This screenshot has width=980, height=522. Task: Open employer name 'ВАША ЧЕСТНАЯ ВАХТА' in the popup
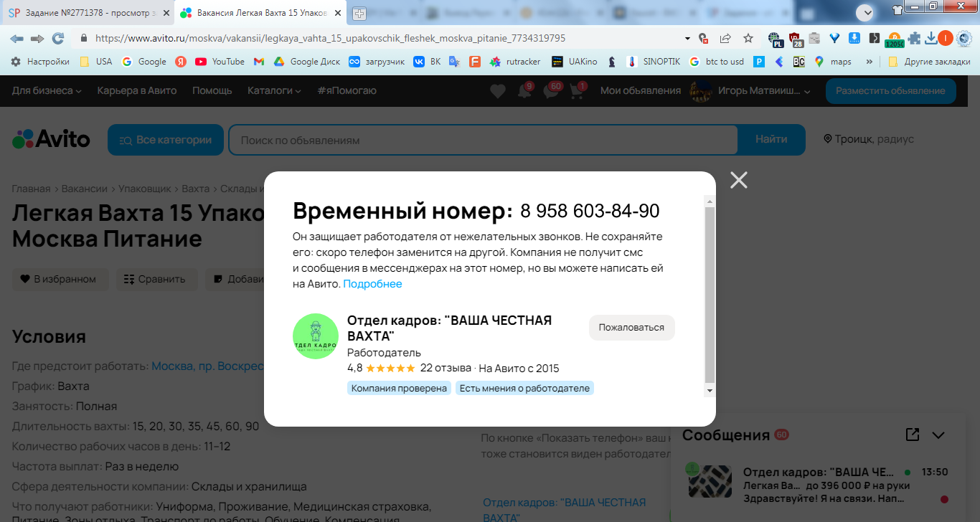(x=449, y=328)
